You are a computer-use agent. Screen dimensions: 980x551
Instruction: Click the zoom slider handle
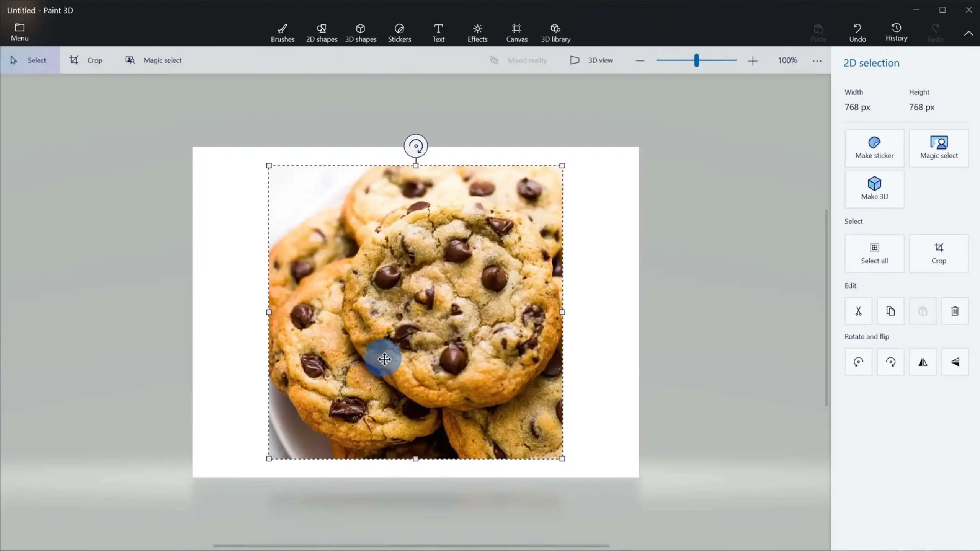tap(697, 60)
